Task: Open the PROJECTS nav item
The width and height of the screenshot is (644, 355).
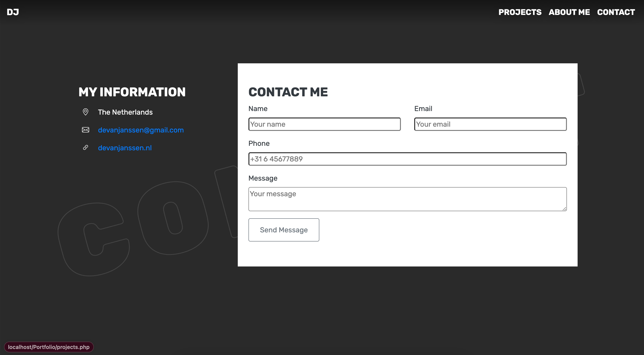Action: pyautogui.click(x=520, y=12)
